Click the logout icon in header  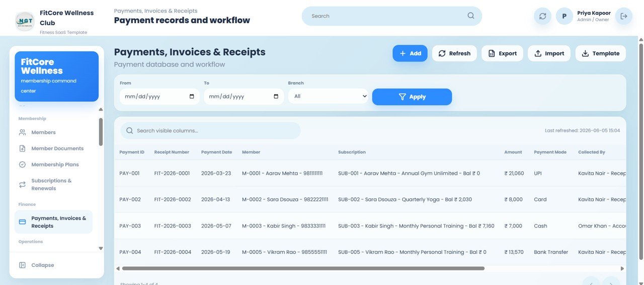pos(624,16)
